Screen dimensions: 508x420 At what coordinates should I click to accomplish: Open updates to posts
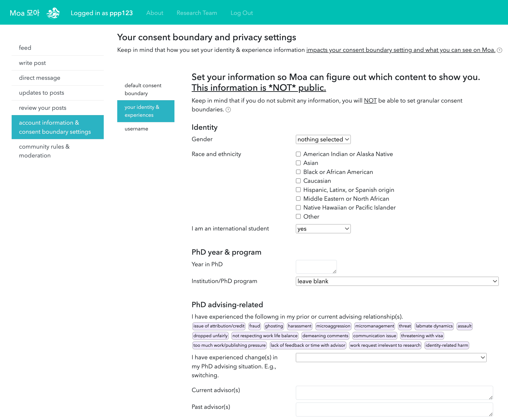(x=58, y=93)
